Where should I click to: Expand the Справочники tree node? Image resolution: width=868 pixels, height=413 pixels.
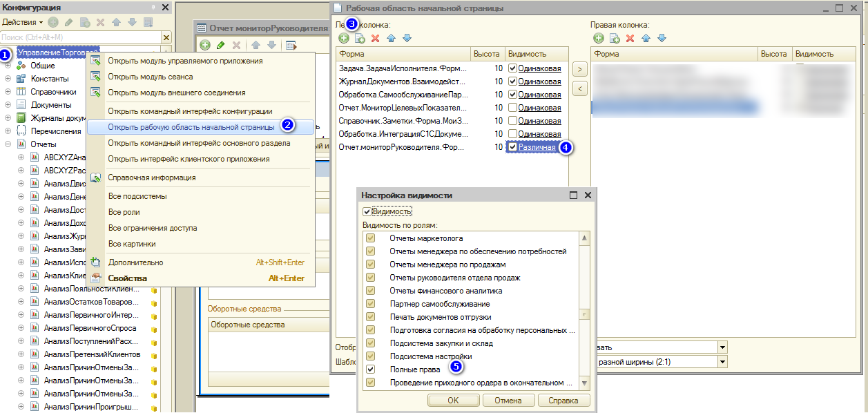point(8,92)
